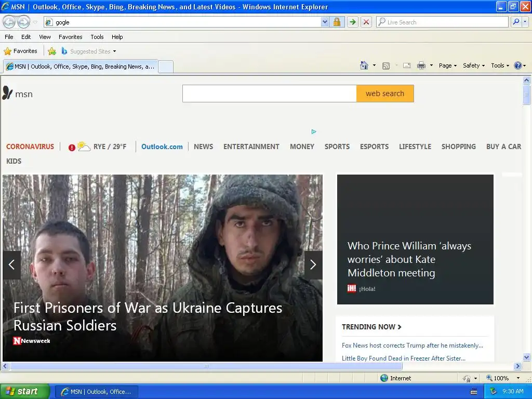
Task: Open the recent pages dropdown arrow
Action: point(35,22)
